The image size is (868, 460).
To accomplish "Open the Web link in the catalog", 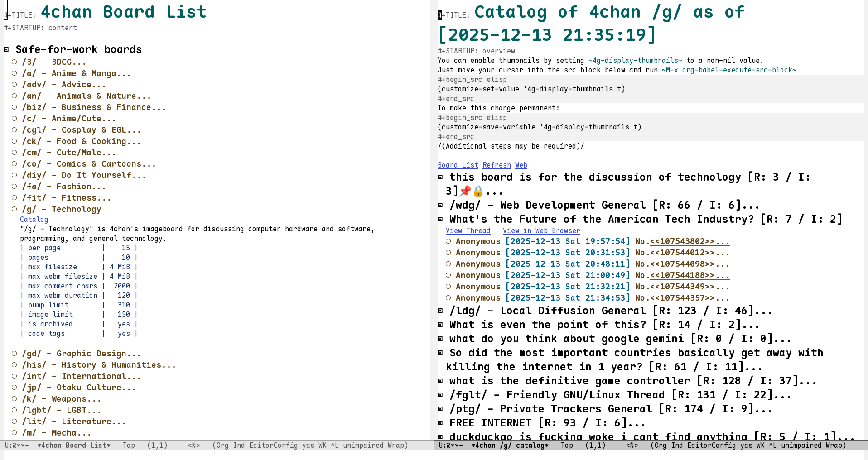I will [x=521, y=165].
